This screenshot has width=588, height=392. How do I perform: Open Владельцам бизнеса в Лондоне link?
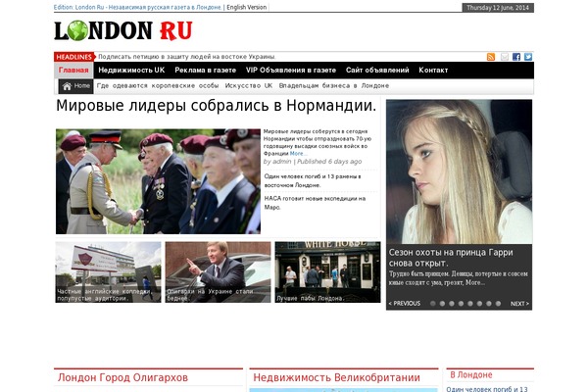(x=334, y=86)
